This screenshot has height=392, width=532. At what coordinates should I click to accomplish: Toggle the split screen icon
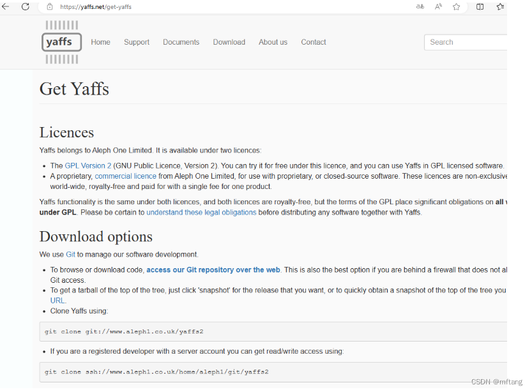(x=480, y=6)
